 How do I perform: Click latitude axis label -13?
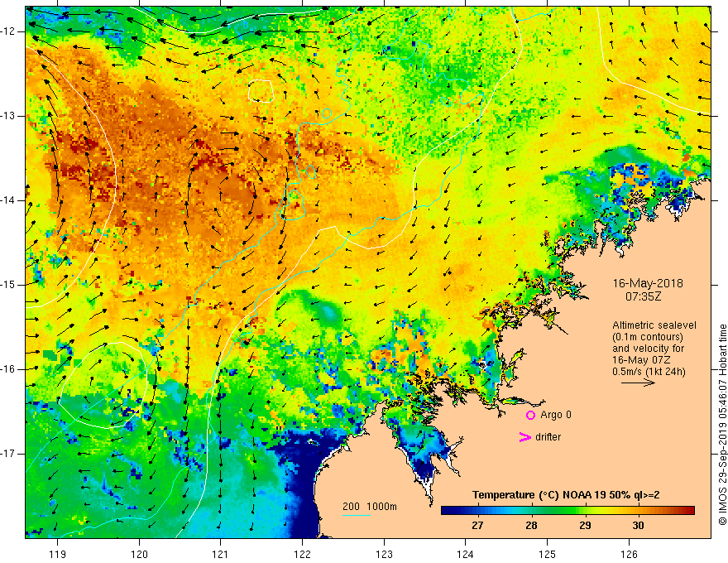click(x=9, y=116)
